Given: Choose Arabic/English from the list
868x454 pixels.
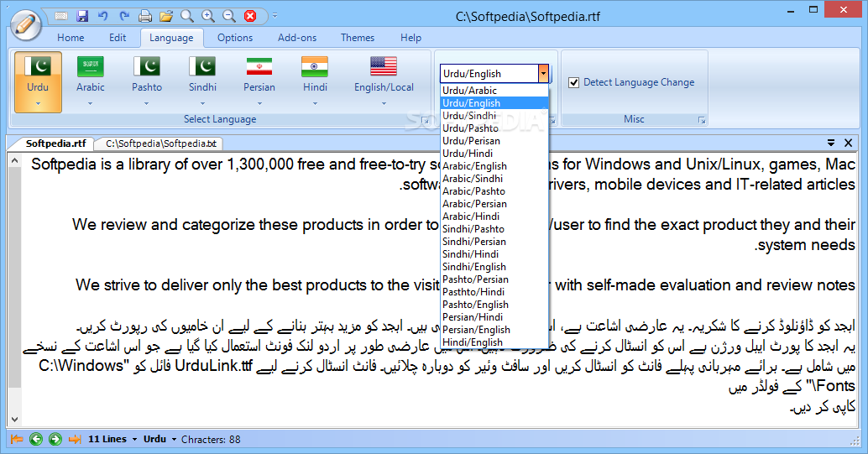Looking at the screenshot, I should click(x=494, y=166).
